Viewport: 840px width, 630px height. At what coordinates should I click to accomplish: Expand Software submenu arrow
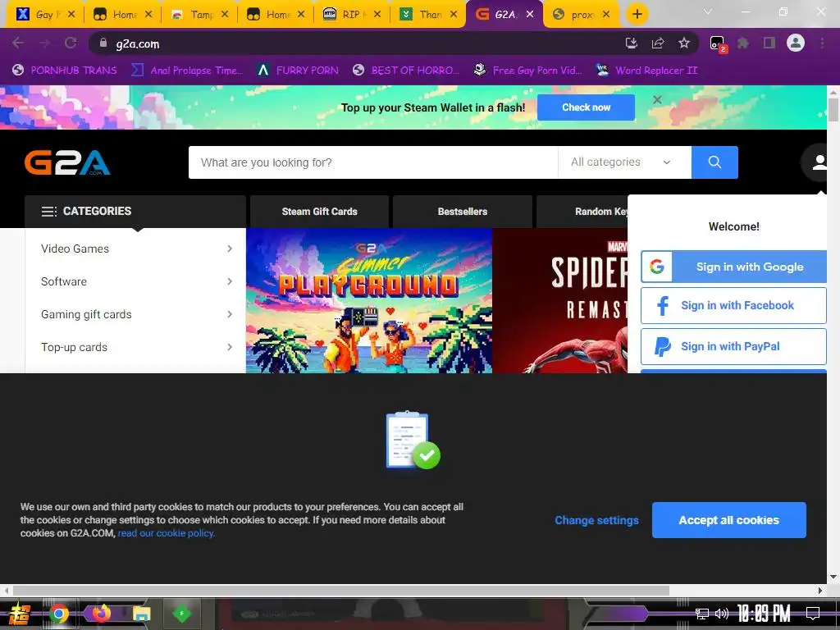coord(230,281)
